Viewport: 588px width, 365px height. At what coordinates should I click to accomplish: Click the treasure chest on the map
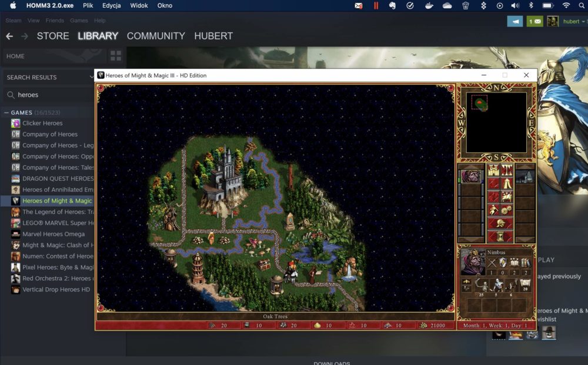(x=263, y=264)
